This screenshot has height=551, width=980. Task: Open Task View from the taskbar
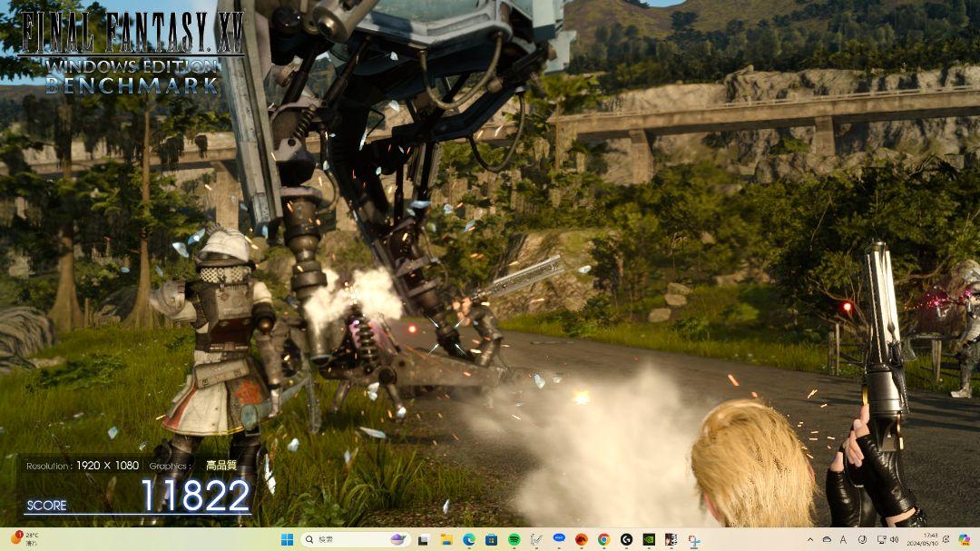[x=423, y=540]
